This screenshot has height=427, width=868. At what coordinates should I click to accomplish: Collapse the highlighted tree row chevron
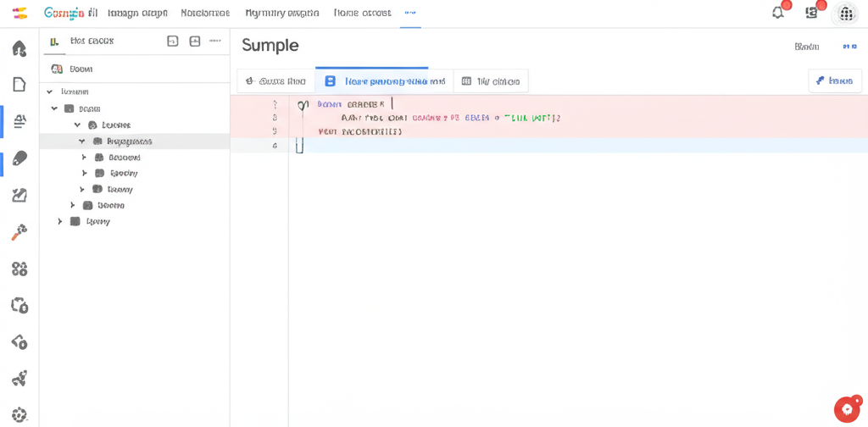click(x=82, y=141)
